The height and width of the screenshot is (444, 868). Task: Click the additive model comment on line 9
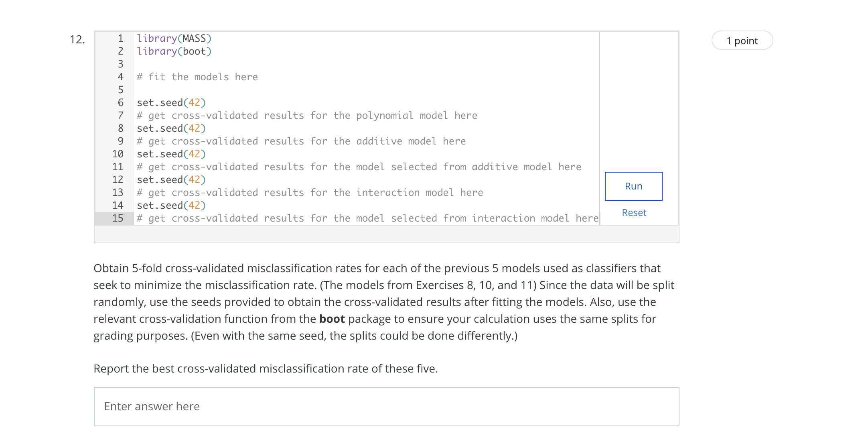[301, 141]
